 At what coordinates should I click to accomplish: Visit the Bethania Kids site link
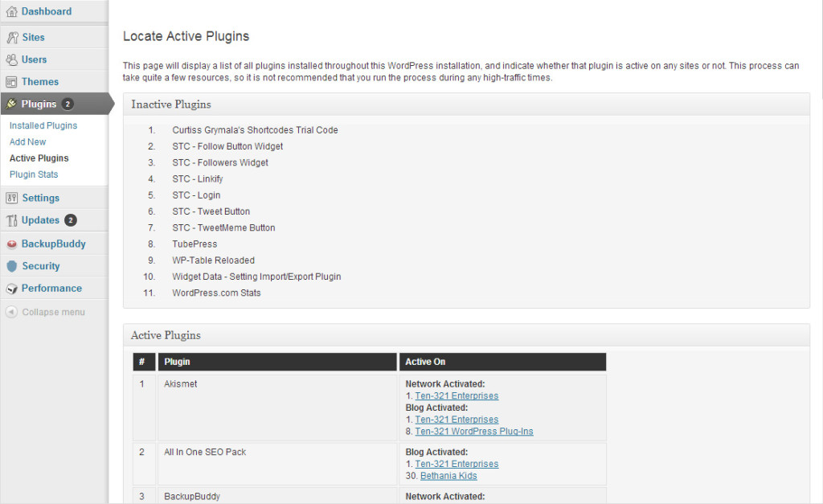tap(448, 476)
